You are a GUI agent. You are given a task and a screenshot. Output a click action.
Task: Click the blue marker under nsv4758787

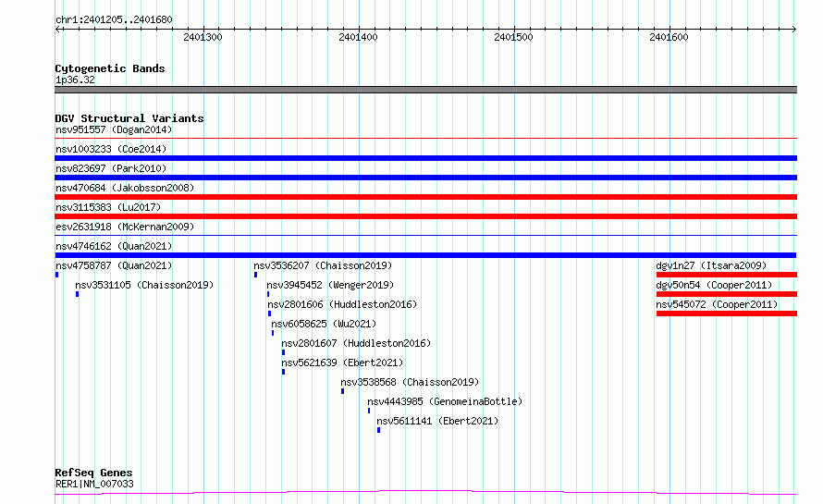56,275
